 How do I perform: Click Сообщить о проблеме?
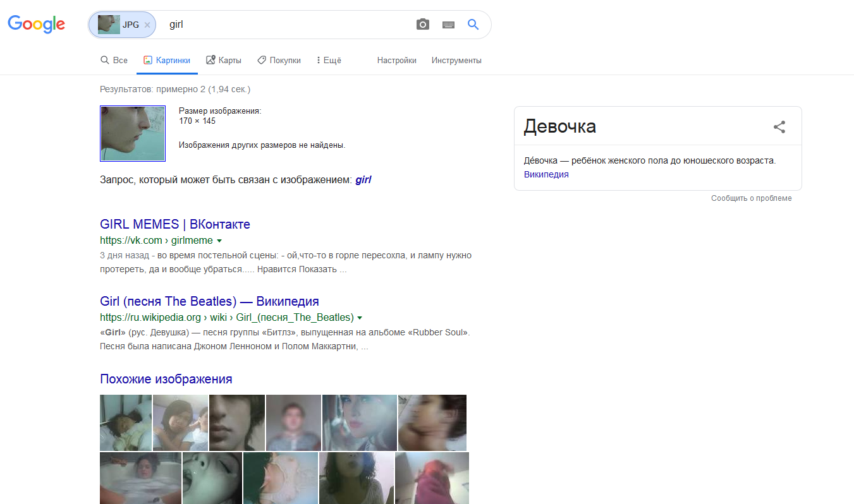pyautogui.click(x=751, y=198)
